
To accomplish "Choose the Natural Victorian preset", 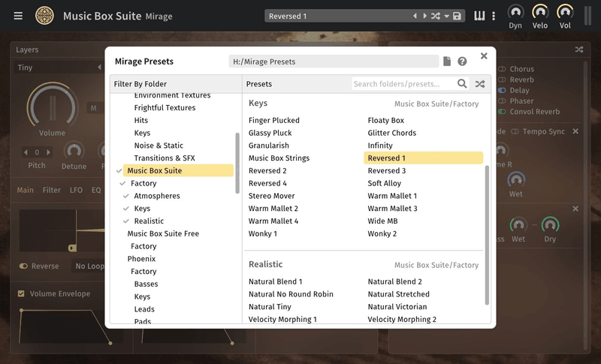I will (397, 307).
